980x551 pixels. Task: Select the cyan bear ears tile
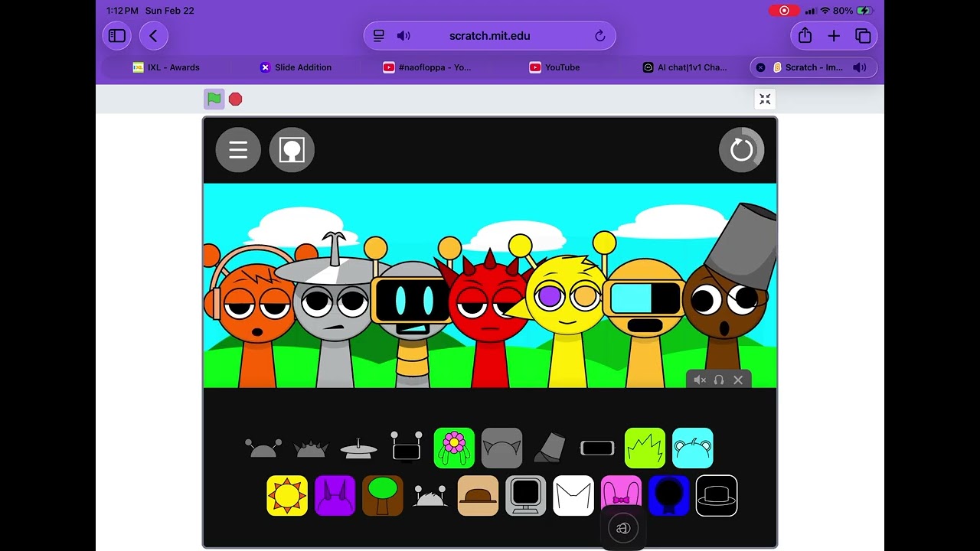pos(693,448)
